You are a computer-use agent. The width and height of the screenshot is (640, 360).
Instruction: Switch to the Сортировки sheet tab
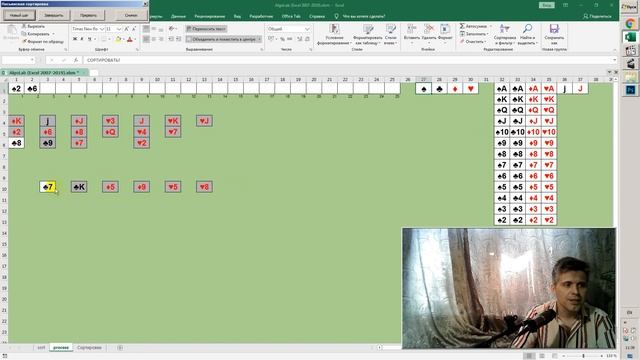point(89,348)
